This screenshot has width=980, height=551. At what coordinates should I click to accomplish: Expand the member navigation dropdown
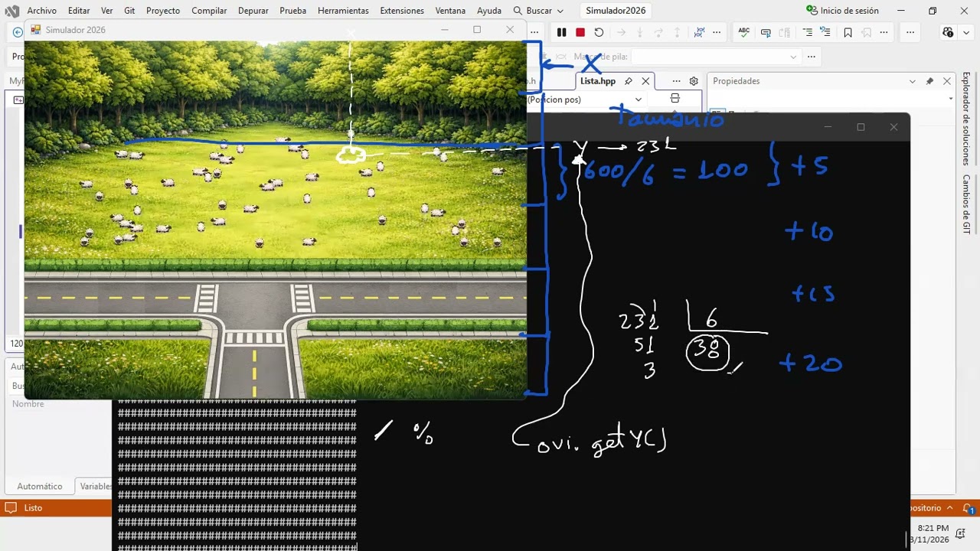[638, 99]
